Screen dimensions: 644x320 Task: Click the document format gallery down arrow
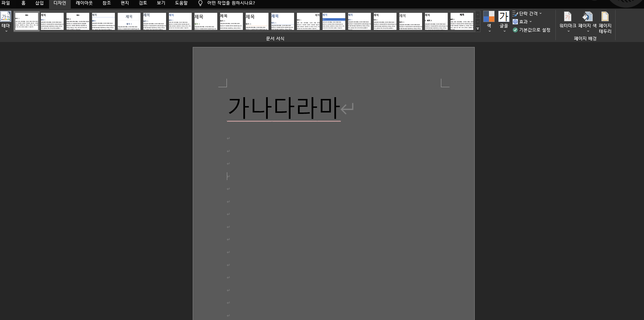pos(478,22)
